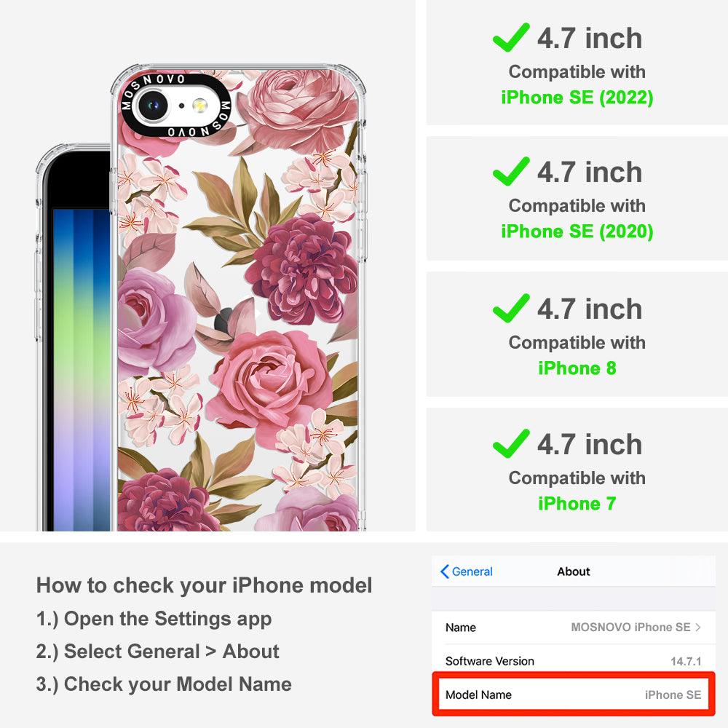Click the green checkmark beside iPhone 8
The height and width of the screenshot is (728, 728).
511,308
